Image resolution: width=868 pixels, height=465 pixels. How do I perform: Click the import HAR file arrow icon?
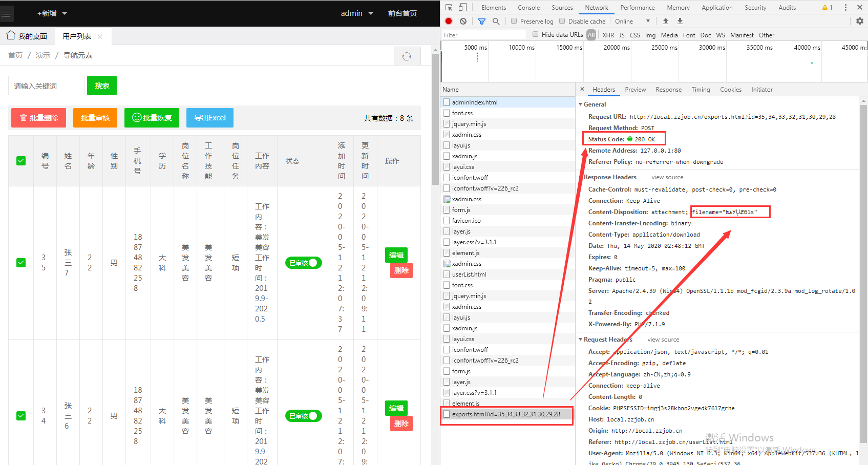point(665,21)
